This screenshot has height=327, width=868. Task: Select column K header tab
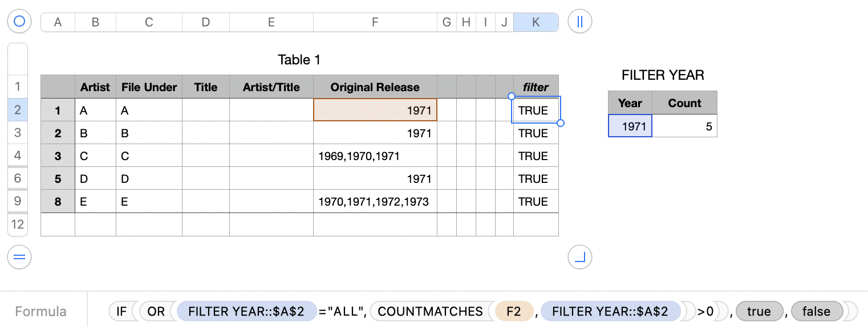point(536,22)
